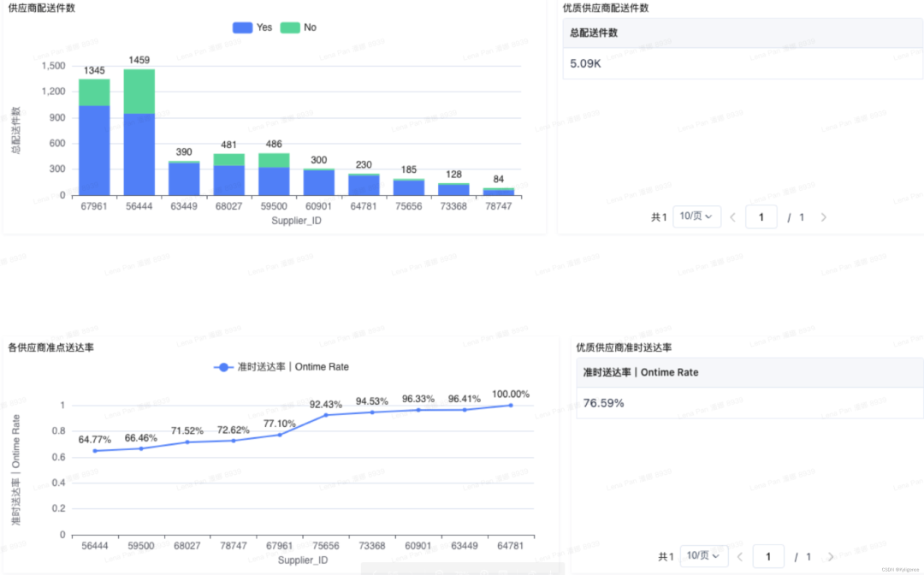The width and height of the screenshot is (924, 575).
Task: Click the 71.52% data point
Action: [x=187, y=442]
